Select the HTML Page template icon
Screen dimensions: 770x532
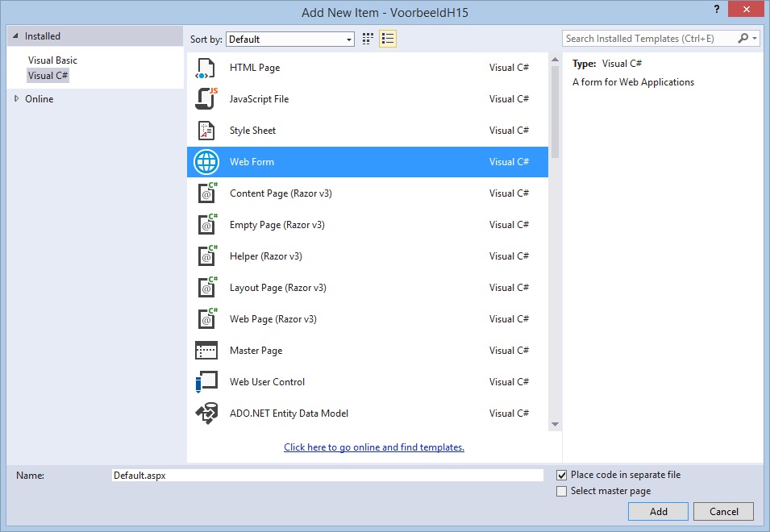[x=206, y=68]
